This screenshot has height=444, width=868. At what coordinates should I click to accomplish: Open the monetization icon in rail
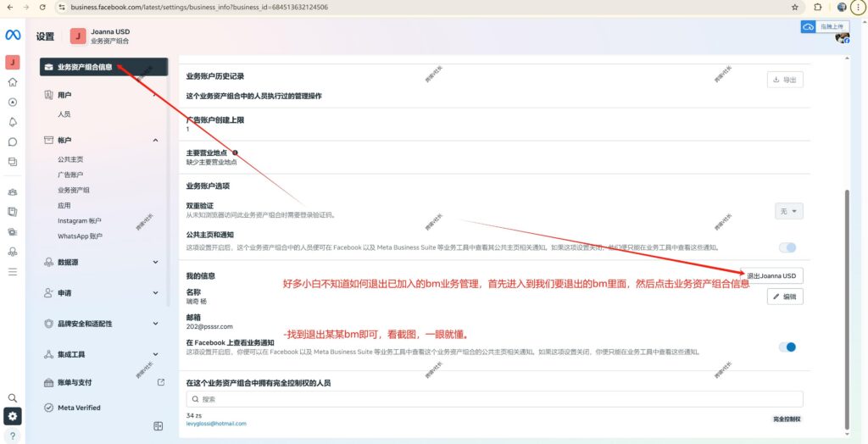point(12,231)
